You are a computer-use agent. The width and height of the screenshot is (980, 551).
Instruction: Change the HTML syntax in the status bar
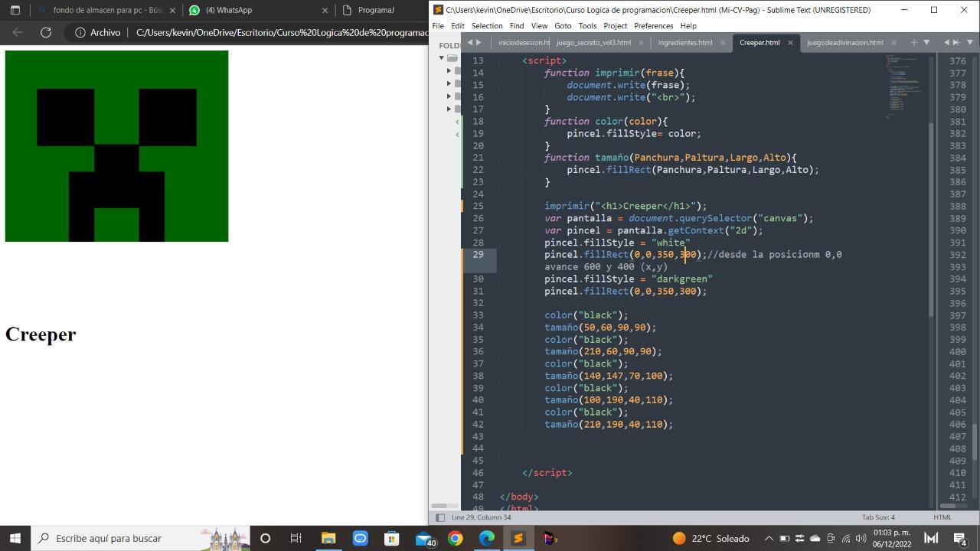[x=942, y=518]
